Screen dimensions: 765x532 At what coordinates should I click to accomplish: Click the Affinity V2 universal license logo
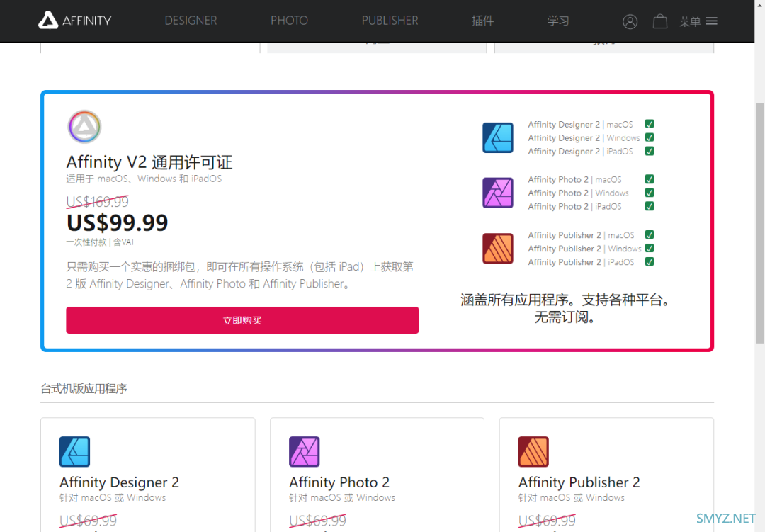(84, 126)
